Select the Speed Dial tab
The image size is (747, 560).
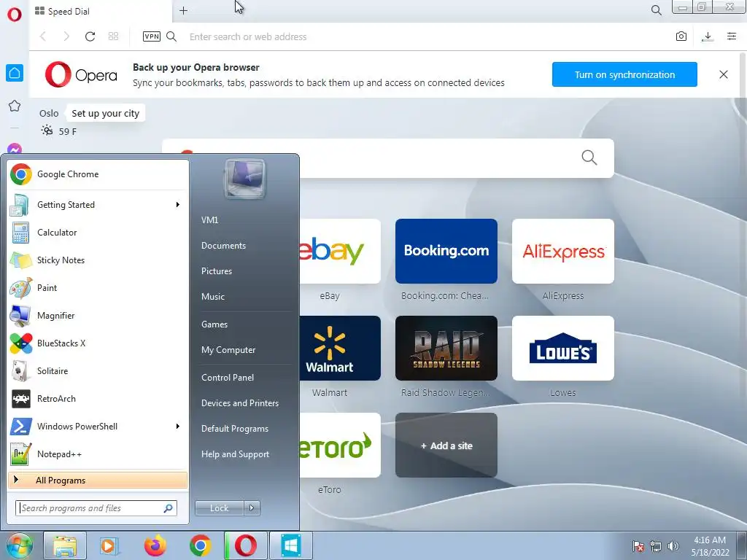100,11
